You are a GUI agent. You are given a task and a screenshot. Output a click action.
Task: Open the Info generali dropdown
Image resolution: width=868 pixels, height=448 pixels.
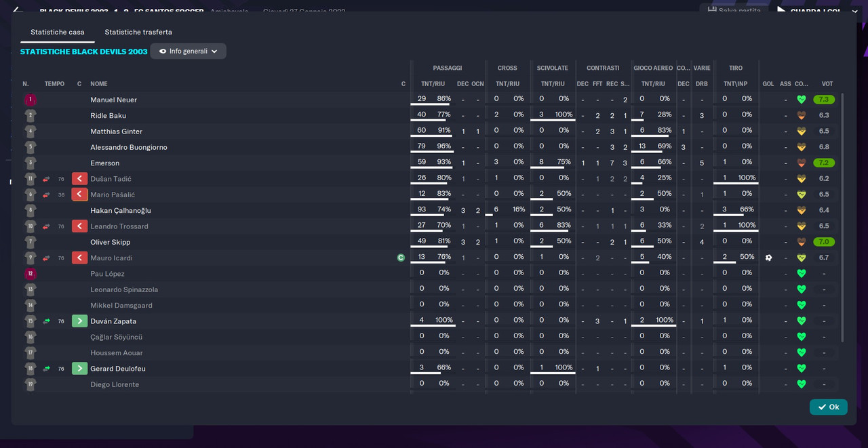coord(188,51)
